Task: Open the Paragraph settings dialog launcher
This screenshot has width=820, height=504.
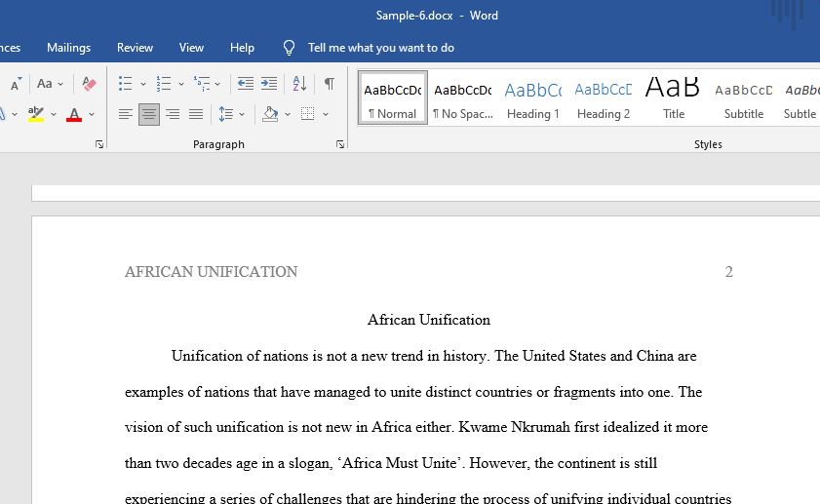Action: pyautogui.click(x=340, y=144)
